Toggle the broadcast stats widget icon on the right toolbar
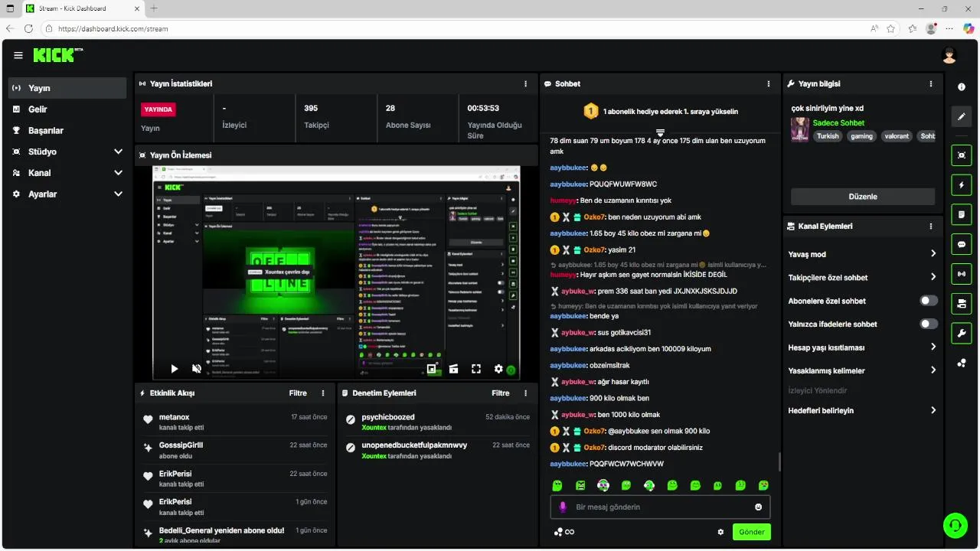Viewport: 980px width, 551px height. [x=962, y=274]
